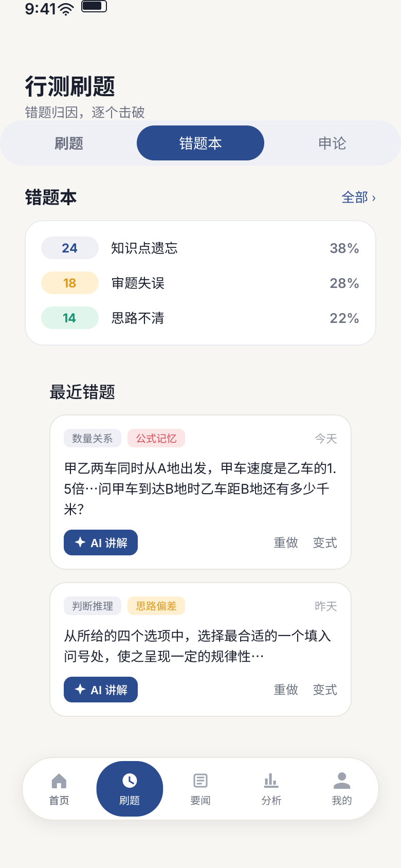Select the 错题本 tab
Screen dimensions: 401x868
point(200,143)
